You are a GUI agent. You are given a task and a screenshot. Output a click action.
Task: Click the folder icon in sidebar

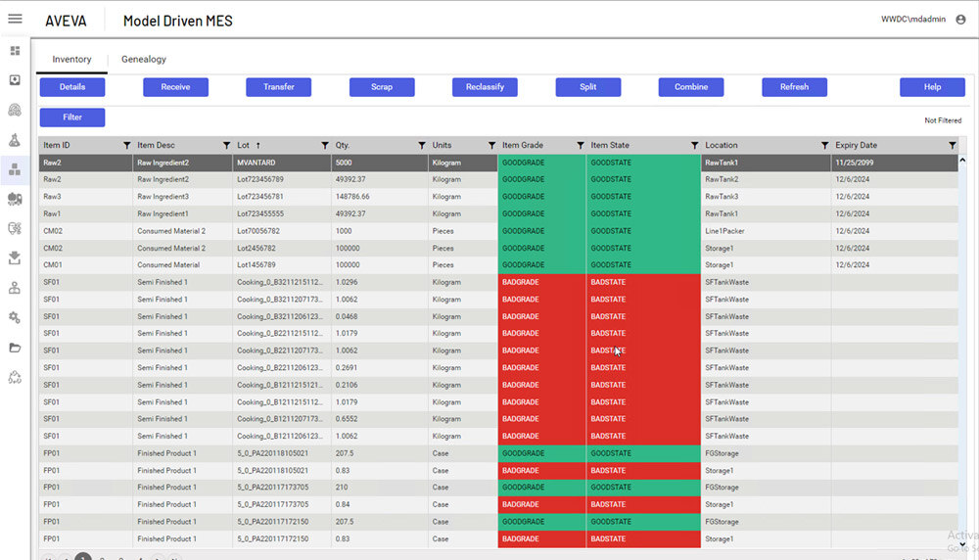[15, 348]
